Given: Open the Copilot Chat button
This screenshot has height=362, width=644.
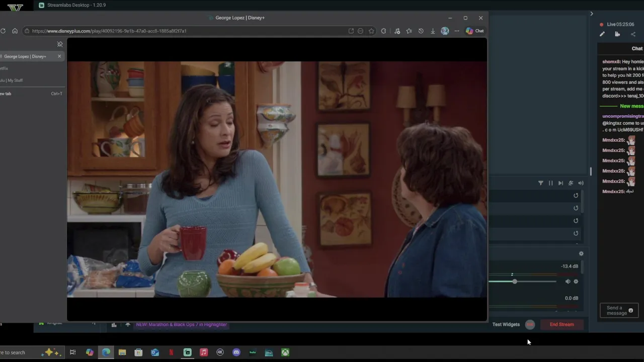Looking at the screenshot, I should click(474, 31).
